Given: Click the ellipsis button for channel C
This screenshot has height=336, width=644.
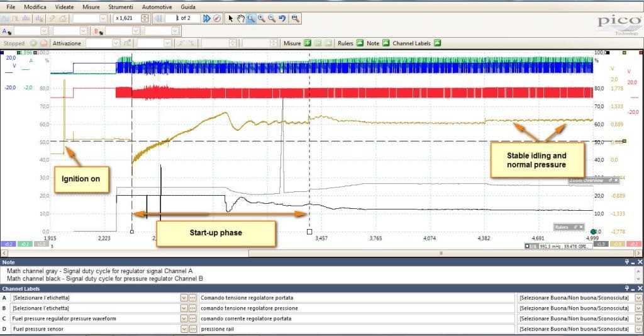Looking at the screenshot, I should coord(192,318).
